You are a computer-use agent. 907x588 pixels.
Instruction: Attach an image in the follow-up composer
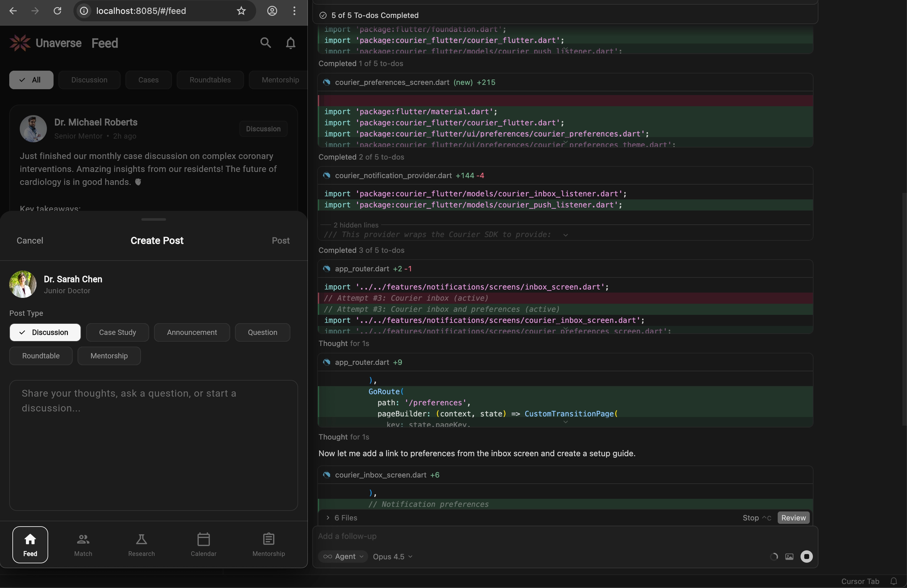click(789, 557)
